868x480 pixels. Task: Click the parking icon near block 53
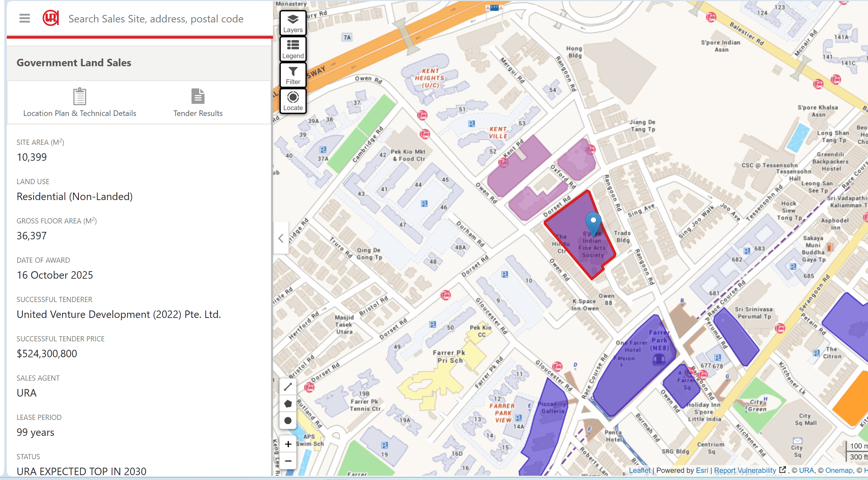pos(471,124)
